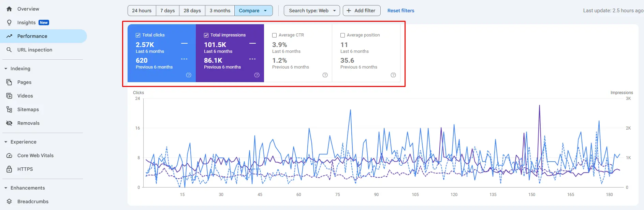This screenshot has width=644, height=210.
Task: Click the URL inspection magnifier icon
Action: coord(9,50)
